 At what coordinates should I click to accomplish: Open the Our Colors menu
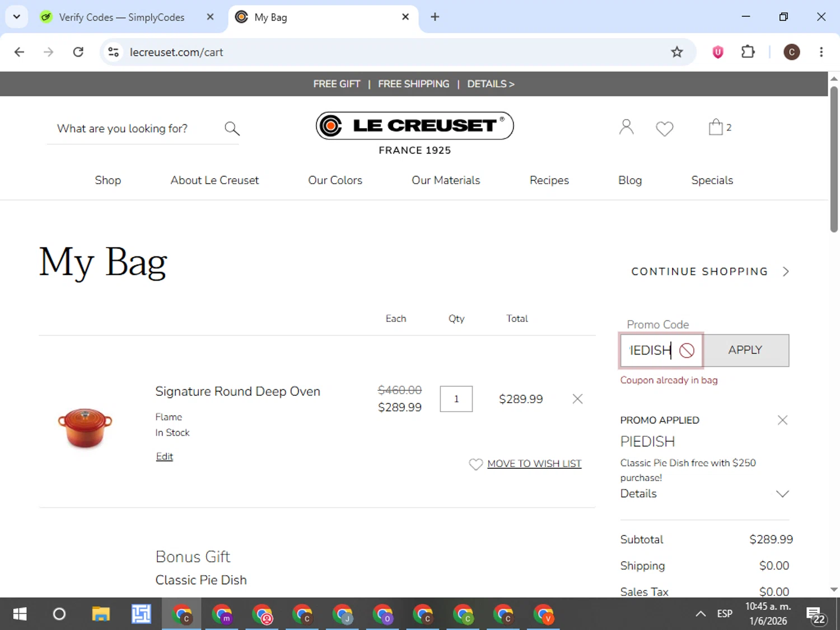pos(335,180)
